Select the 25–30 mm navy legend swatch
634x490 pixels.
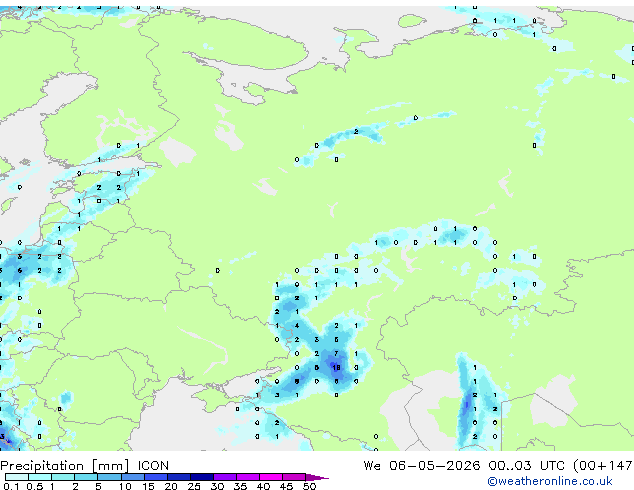coord(202,477)
